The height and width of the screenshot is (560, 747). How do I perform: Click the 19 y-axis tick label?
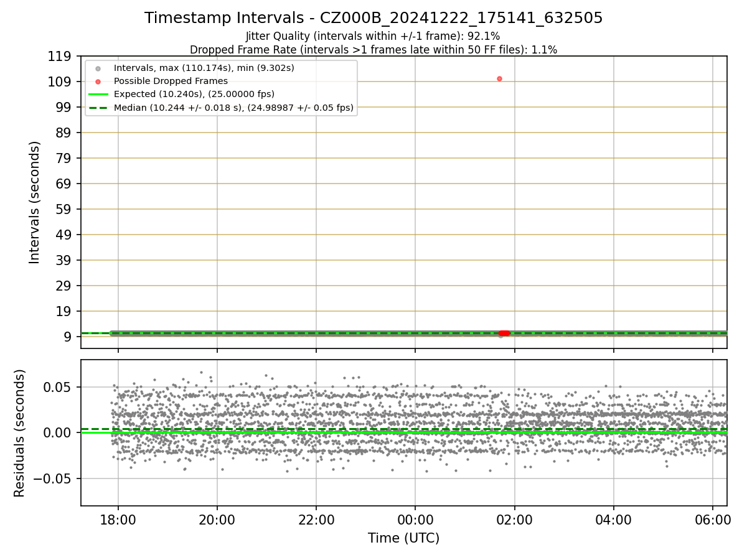pos(65,312)
